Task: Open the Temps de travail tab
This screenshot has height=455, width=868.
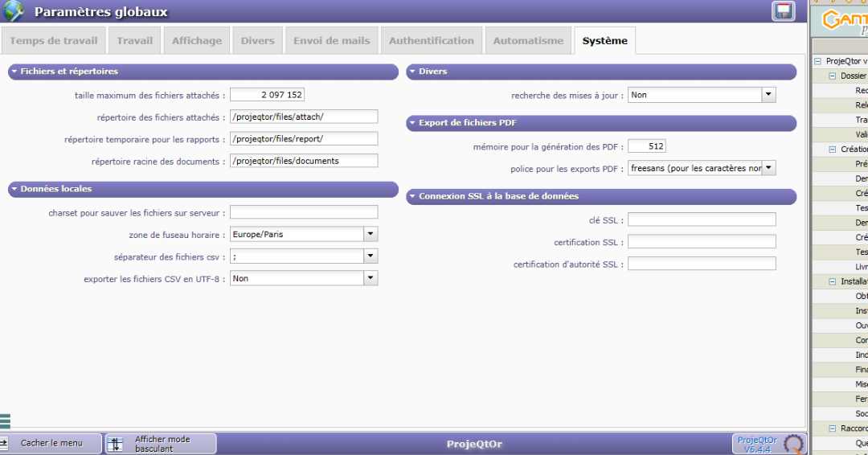Action: coord(53,41)
